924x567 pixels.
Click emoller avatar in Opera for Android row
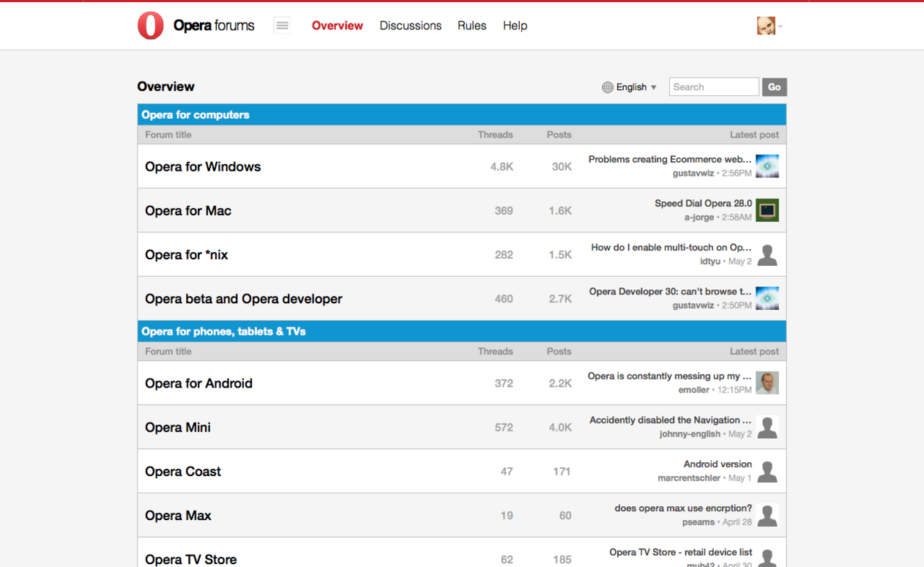point(767,383)
